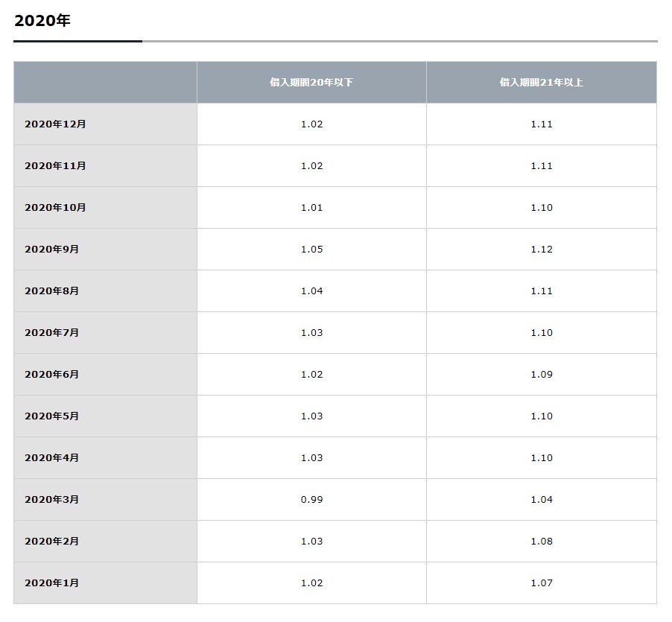Select the 2020年6月 row label
Screen dimensions: 672x622
click(52, 375)
